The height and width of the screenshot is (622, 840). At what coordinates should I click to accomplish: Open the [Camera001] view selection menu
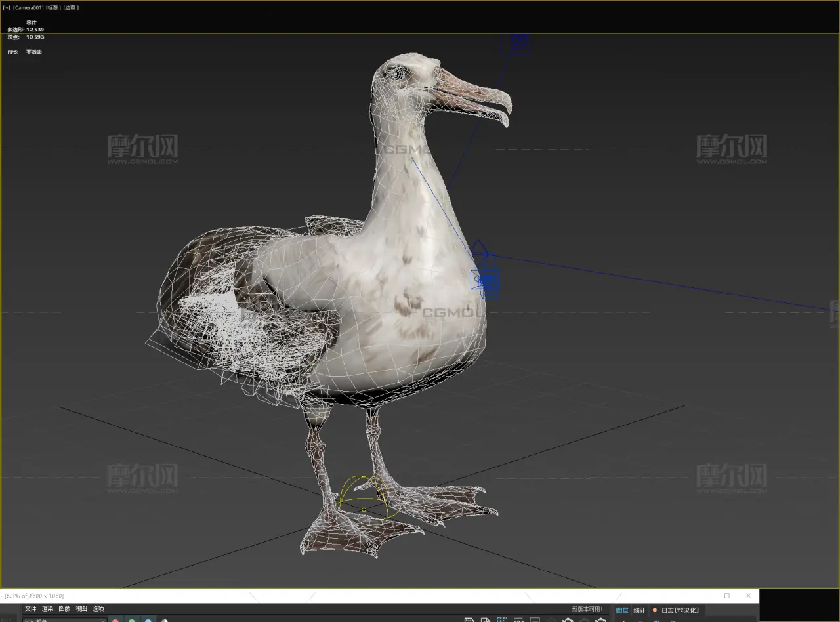pyautogui.click(x=28, y=8)
